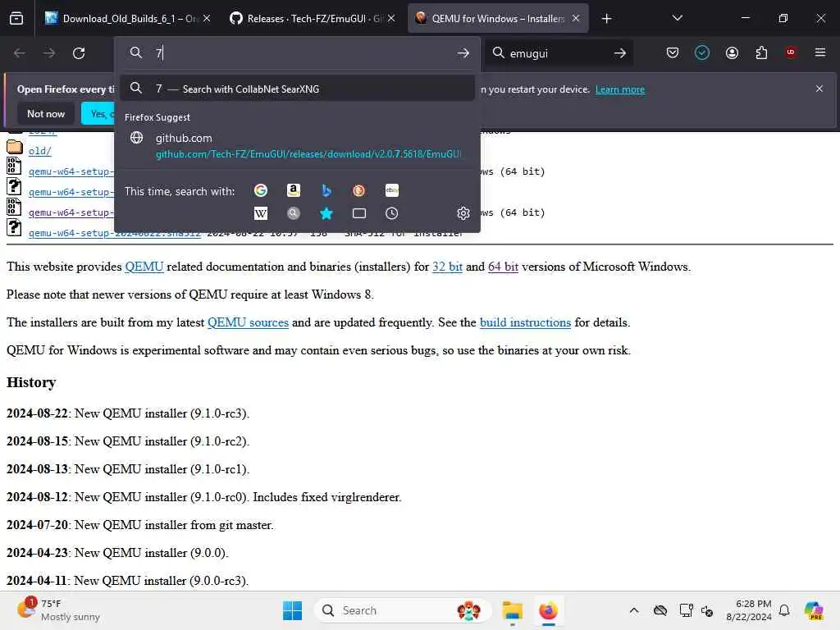The width and height of the screenshot is (840, 630).
Task: Open Firefox View icon in tab strip
Action: (x=16, y=18)
